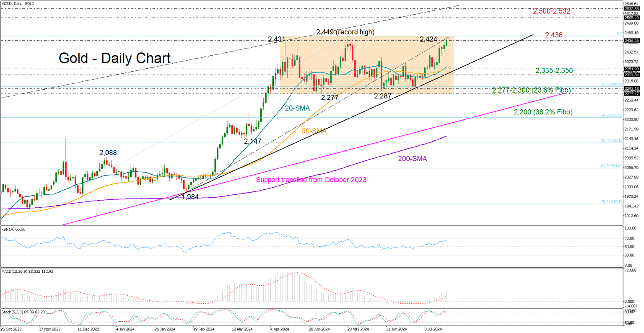
Task: Click the '26 Oct 2023' date label
Action: [12, 329]
